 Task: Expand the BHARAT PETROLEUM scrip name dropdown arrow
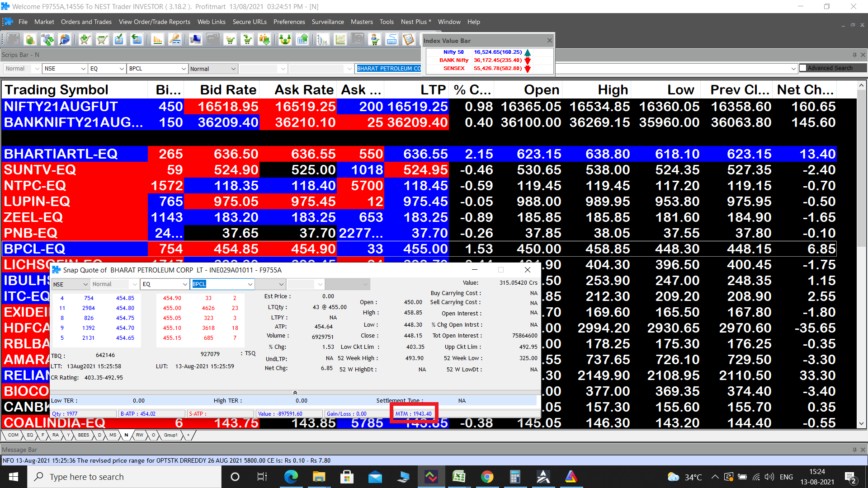(793, 69)
